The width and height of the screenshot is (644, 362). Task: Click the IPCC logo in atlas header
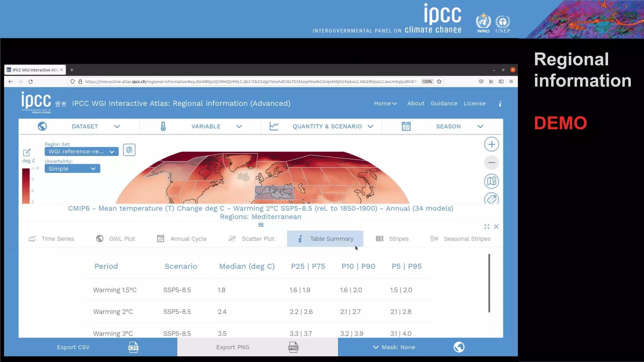tap(36, 102)
